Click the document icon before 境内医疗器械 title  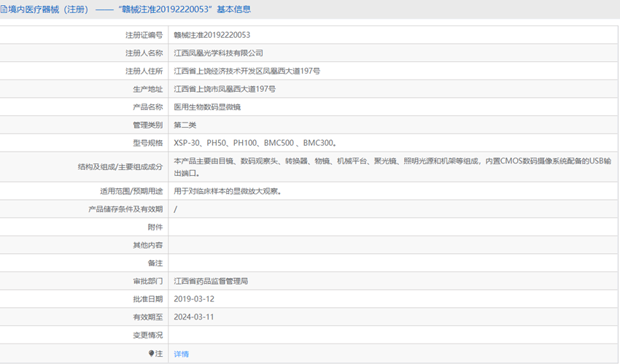click(4, 9)
